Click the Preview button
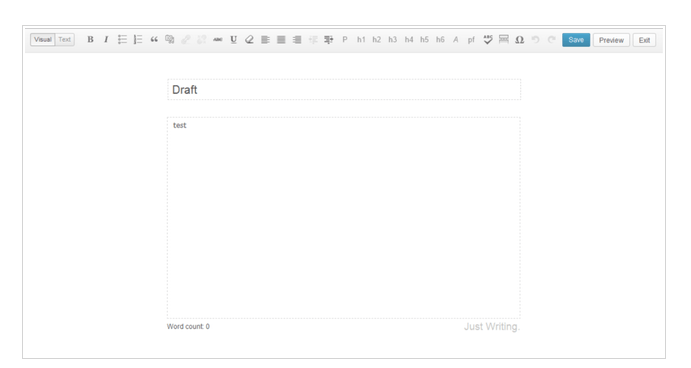The width and height of the screenshot is (691, 368). pyautogui.click(x=611, y=40)
